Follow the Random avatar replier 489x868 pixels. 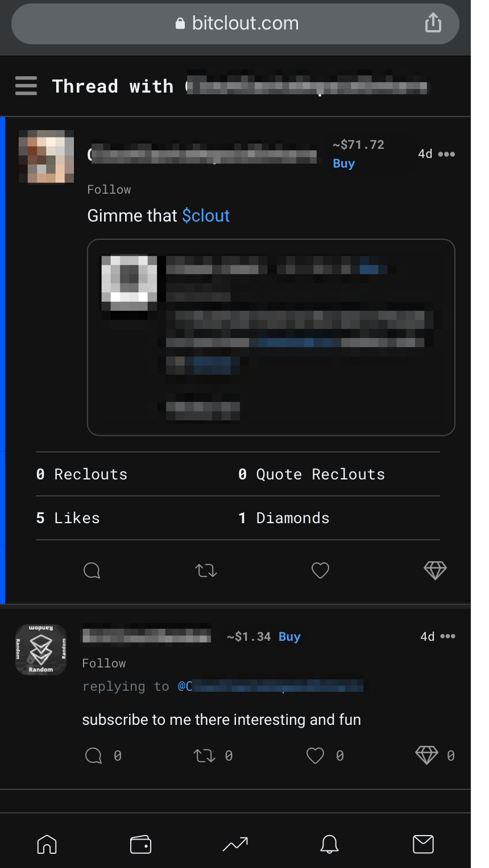104,663
